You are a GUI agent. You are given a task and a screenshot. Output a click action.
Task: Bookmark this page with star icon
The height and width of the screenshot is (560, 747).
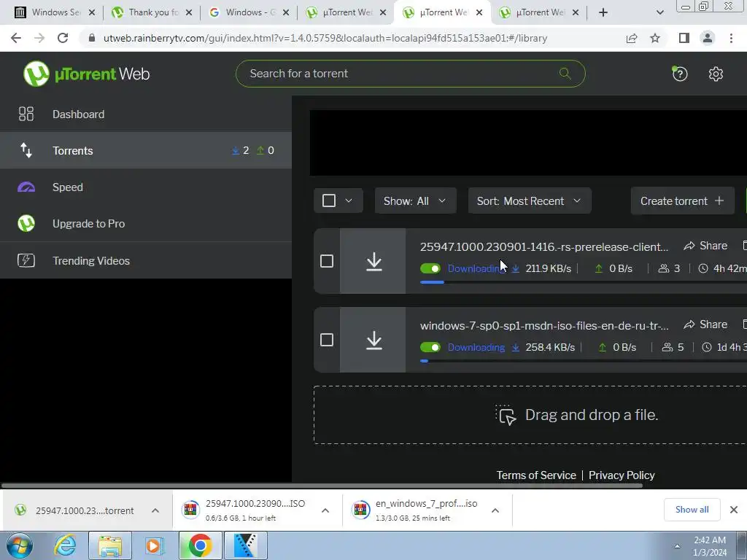pyautogui.click(x=655, y=38)
